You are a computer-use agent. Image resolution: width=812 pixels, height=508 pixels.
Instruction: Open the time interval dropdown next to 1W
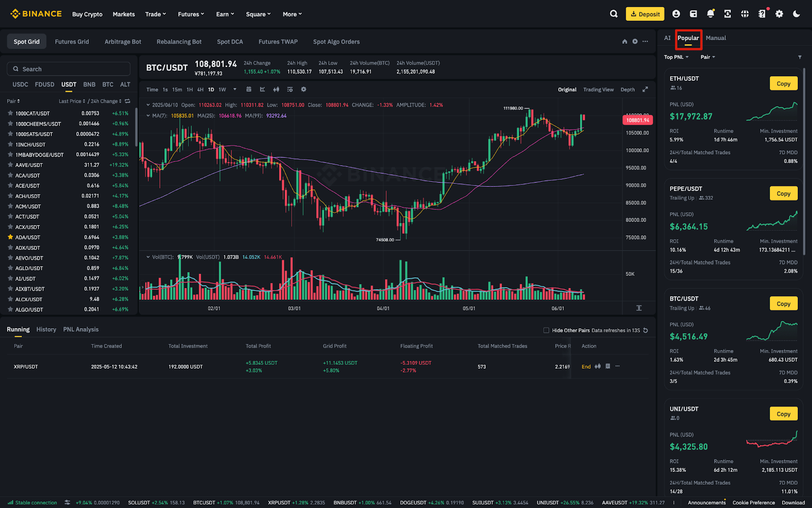[234, 89]
